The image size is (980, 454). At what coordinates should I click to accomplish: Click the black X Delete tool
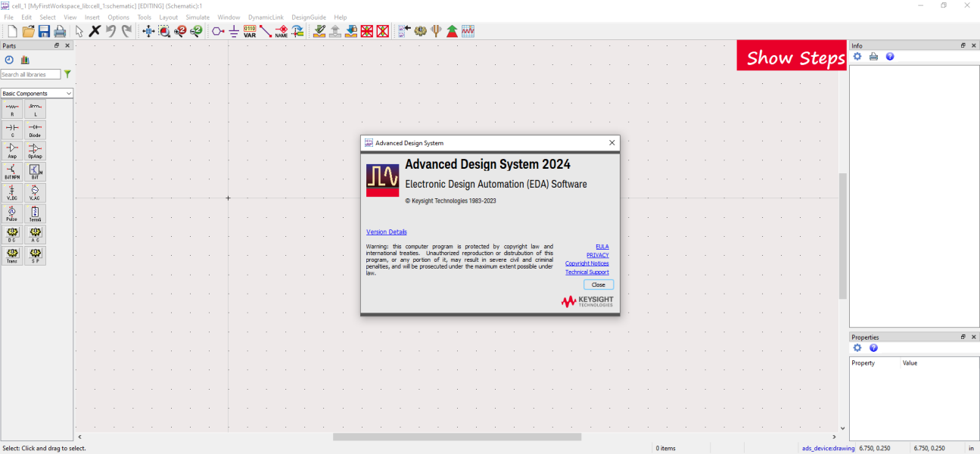95,31
